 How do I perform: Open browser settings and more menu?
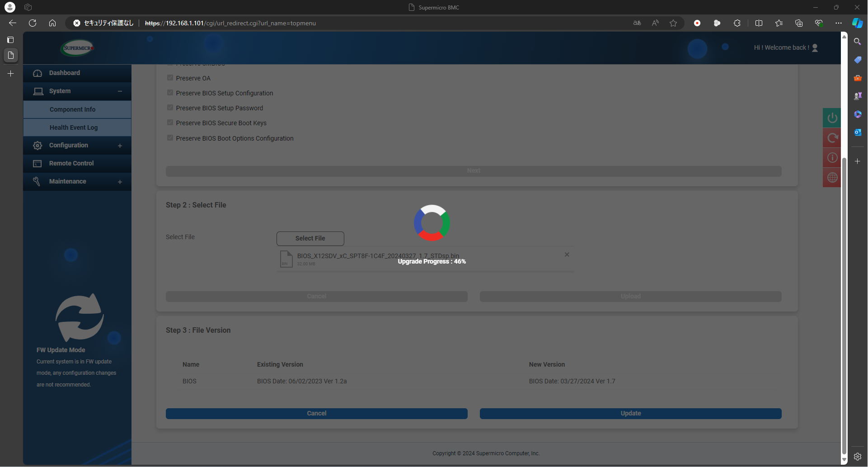tap(839, 23)
